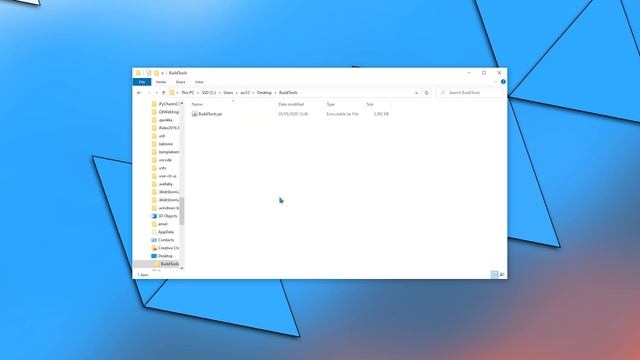The height and width of the screenshot is (360, 640).
Task: Expand chevron after This PC in breadcrumb
Action: [198, 93]
